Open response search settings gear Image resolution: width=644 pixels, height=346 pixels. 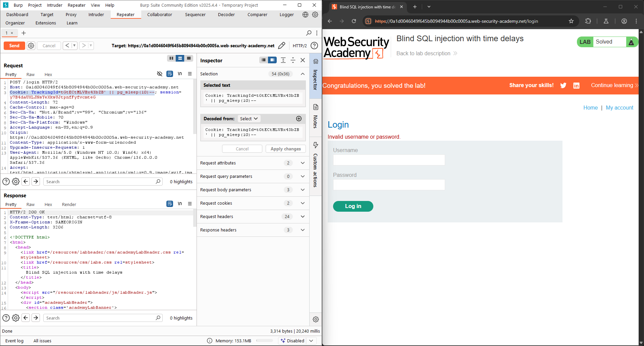(16, 318)
